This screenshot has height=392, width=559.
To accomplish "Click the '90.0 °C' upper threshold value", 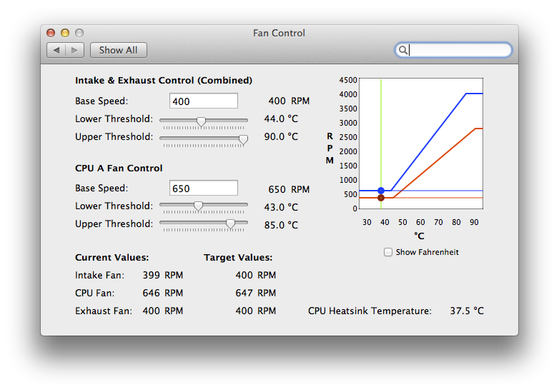I will click(281, 136).
